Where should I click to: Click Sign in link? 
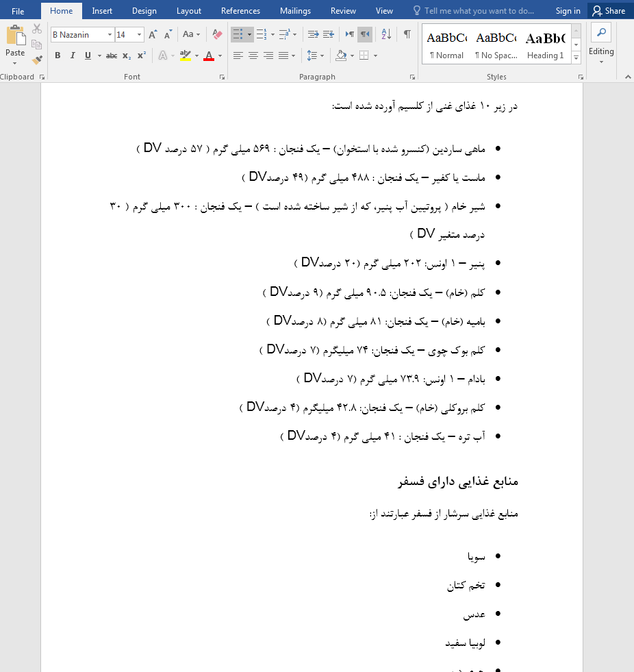tap(568, 11)
